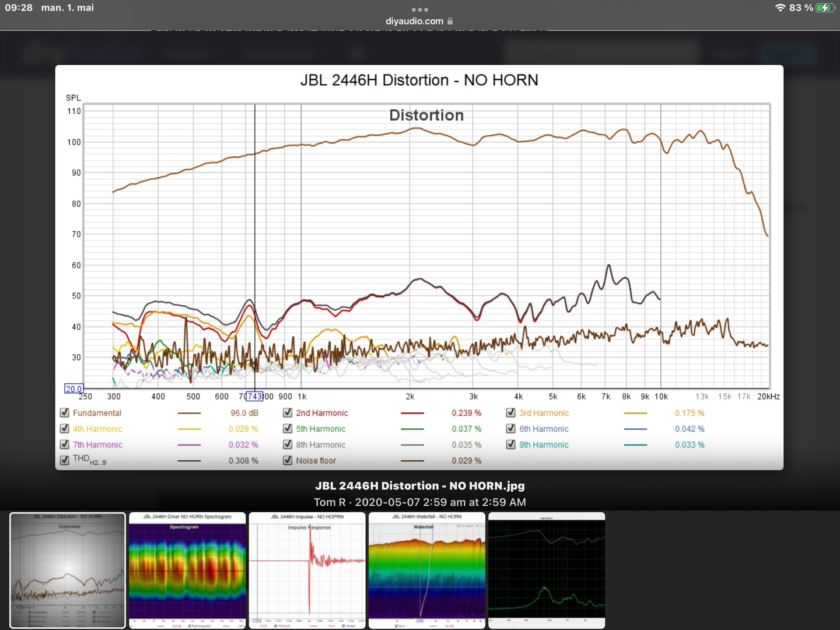Click the 743 frequency cursor readout

point(254,397)
